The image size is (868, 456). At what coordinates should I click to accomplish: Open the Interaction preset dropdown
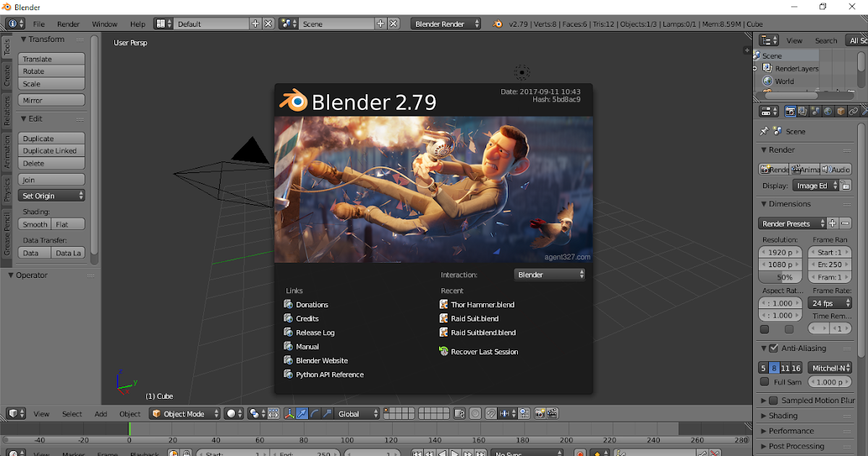[x=550, y=275]
